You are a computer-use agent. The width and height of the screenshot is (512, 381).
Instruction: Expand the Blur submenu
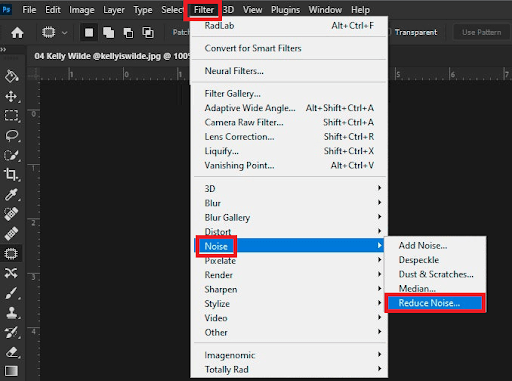(x=289, y=203)
